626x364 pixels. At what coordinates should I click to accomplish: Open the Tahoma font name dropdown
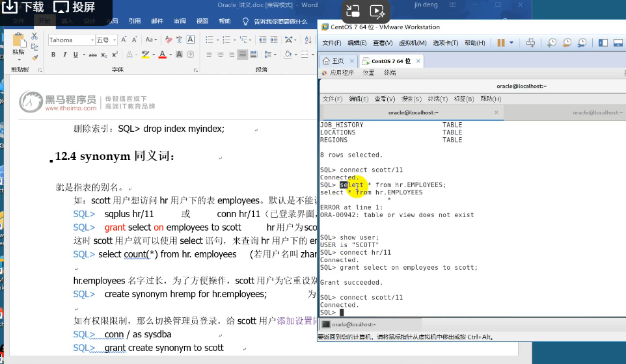[92, 40]
